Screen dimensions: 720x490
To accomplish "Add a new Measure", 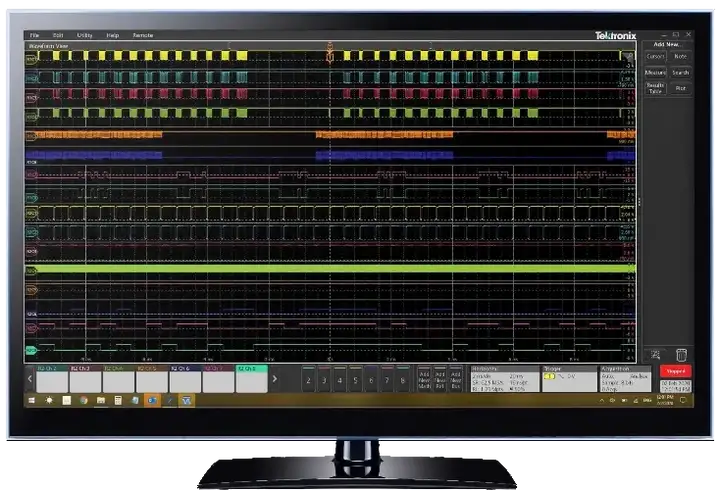I will tap(655, 73).
